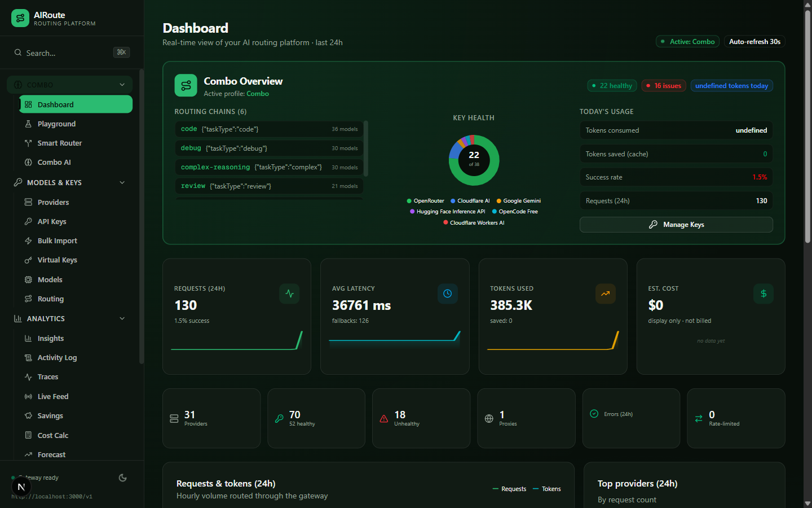Click the Virtual Keys icon
Screen dimensions: 812x508
(x=28, y=260)
